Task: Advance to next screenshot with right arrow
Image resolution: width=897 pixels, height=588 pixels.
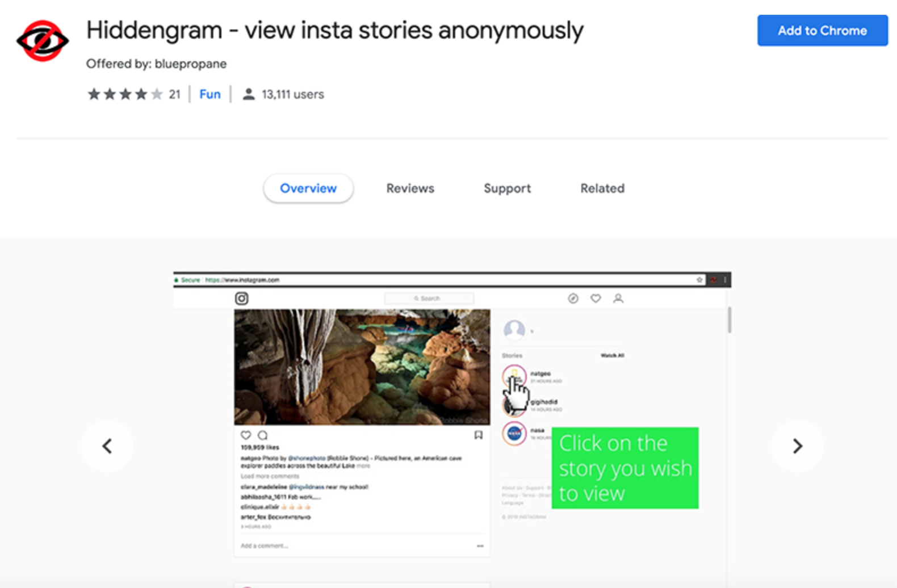Action: [797, 446]
